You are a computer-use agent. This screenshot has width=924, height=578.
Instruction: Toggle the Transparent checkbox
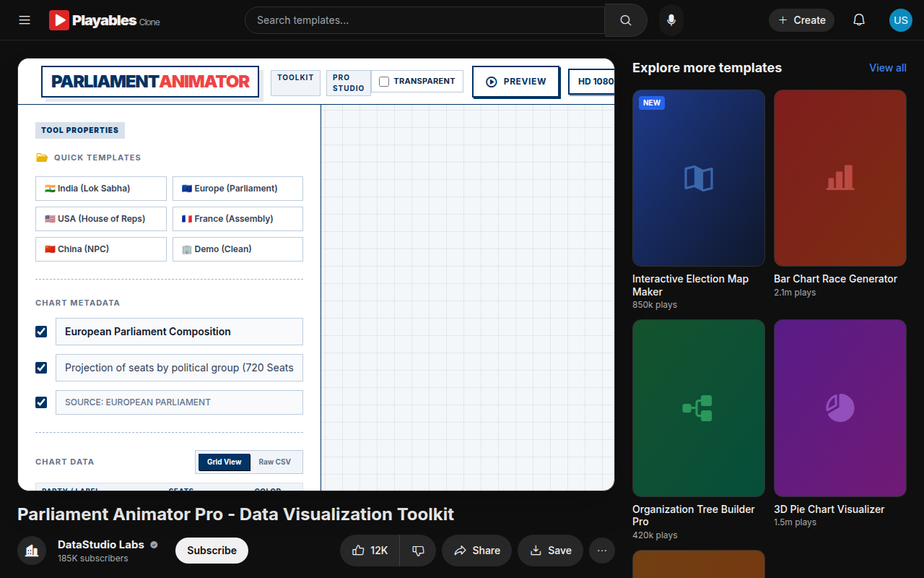pos(384,82)
